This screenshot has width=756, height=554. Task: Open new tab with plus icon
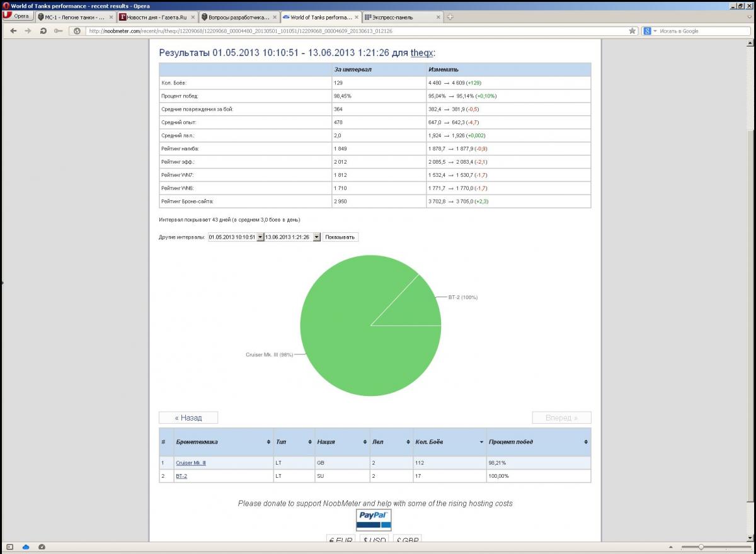pyautogui.click(x=450, y=17)
